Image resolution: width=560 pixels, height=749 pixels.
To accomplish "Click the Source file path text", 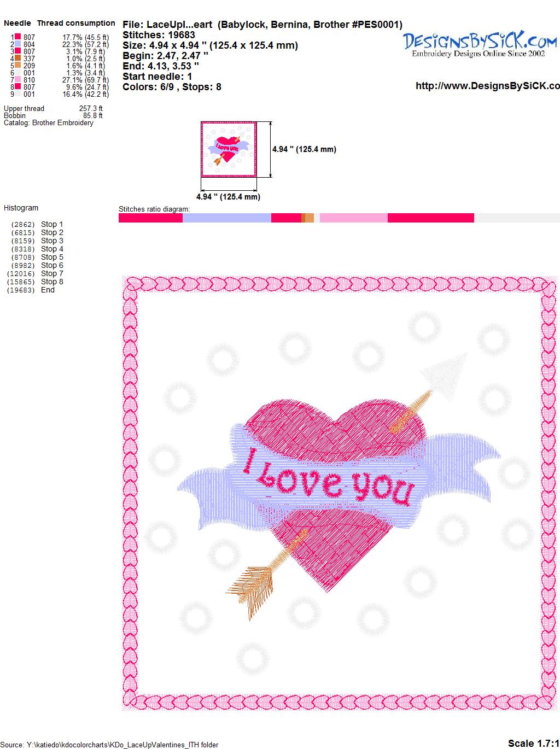I will pos(109,745).
